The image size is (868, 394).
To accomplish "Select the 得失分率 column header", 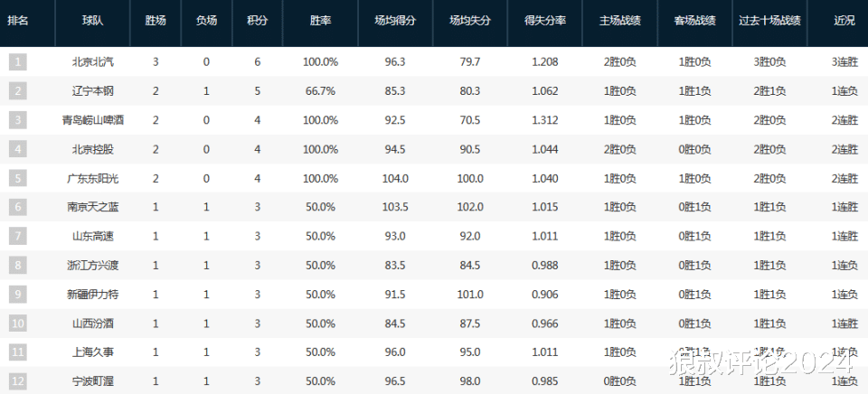I will coord(545,22).
